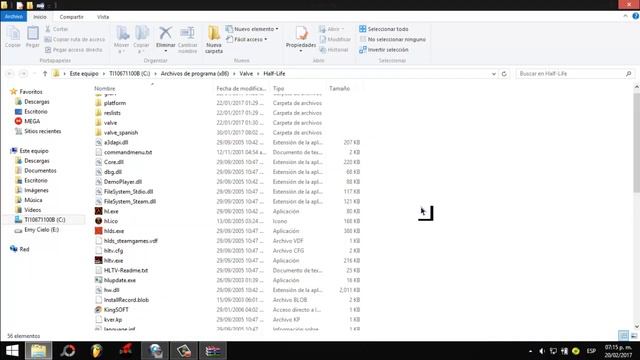This screenshot has width=640, height=360.
Task: Click the file list vertical scrollbar
Action: (x=636, y=143)
